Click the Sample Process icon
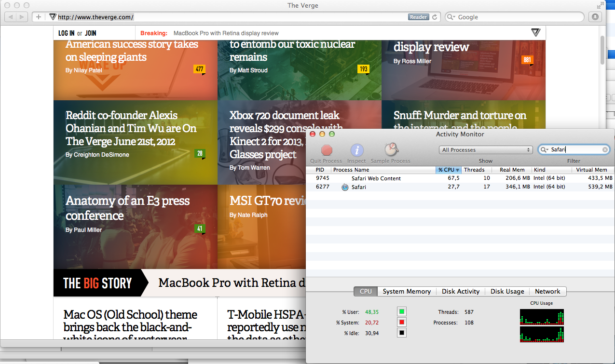Viewport: 615px width, 364px height. click(x=391, y=150)
